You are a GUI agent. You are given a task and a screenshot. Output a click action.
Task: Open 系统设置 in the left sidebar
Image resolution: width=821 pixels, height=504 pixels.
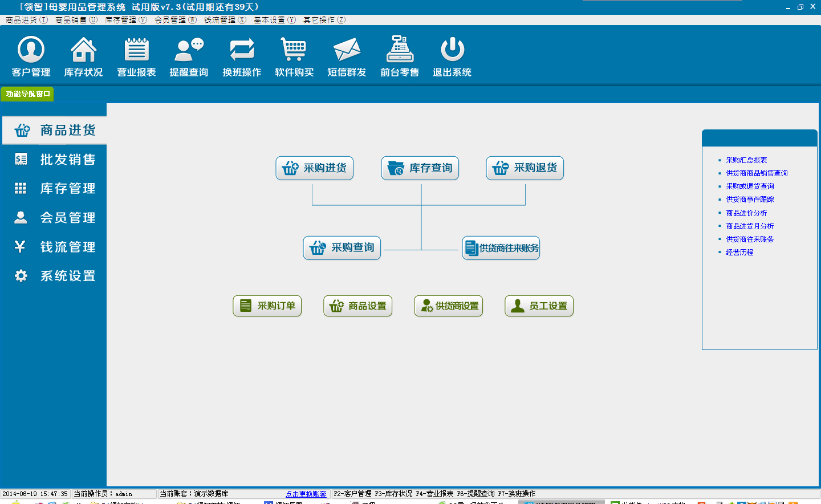coord(55,276)
